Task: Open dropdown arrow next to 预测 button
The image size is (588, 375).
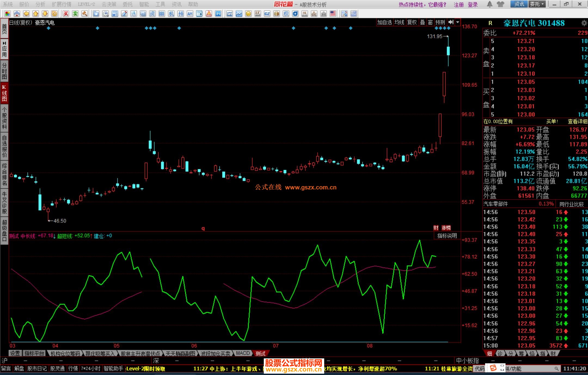Action: 458,22
